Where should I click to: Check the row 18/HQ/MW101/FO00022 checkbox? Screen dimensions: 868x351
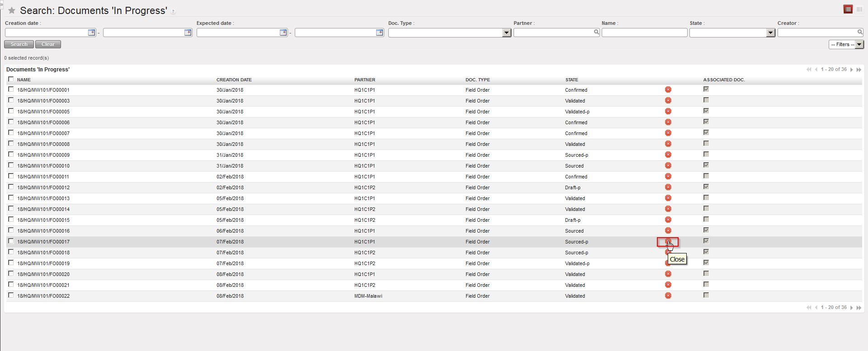pos(11,295)
